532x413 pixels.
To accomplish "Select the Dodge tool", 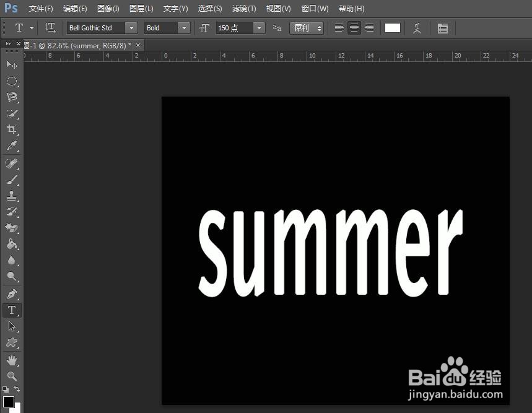I will 12,276.
